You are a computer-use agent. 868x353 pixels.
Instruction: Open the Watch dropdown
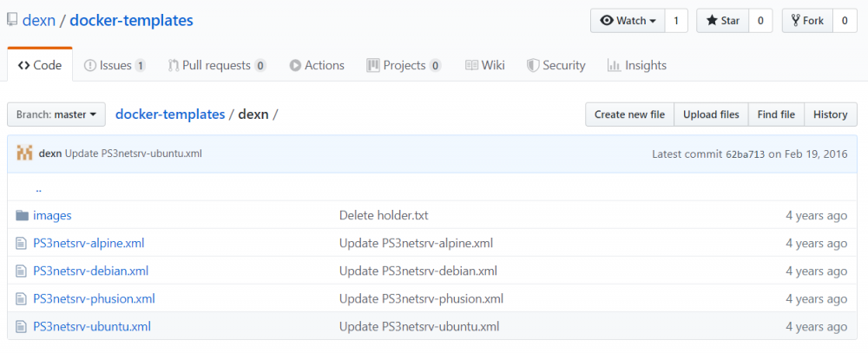tap(628, 21)
